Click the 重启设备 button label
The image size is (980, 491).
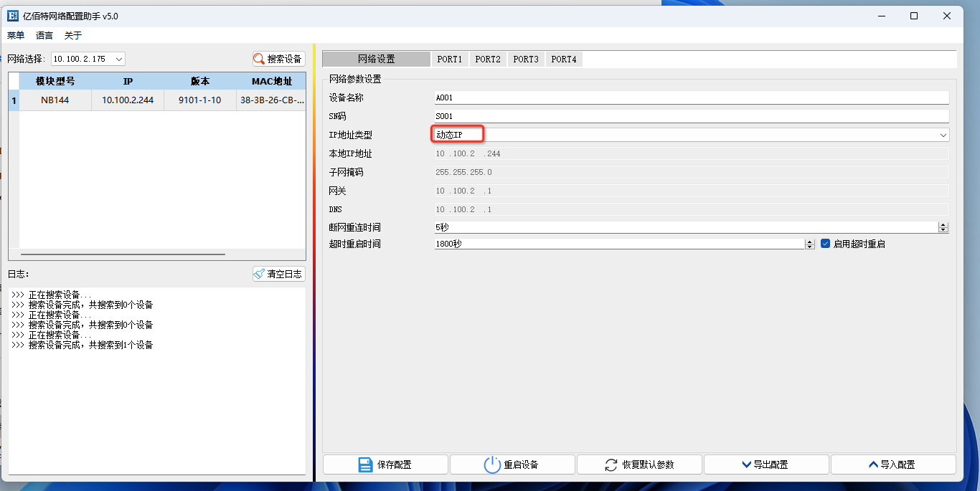point(522,464)
